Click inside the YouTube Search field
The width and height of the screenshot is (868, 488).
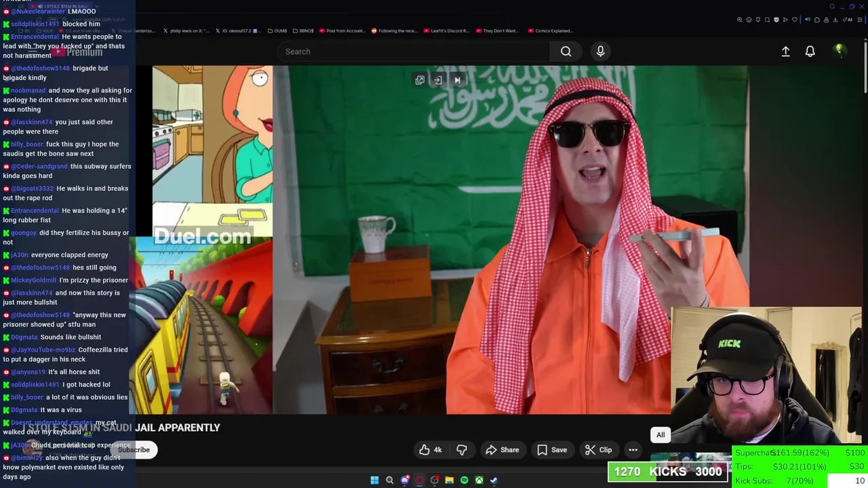(414, 52)
